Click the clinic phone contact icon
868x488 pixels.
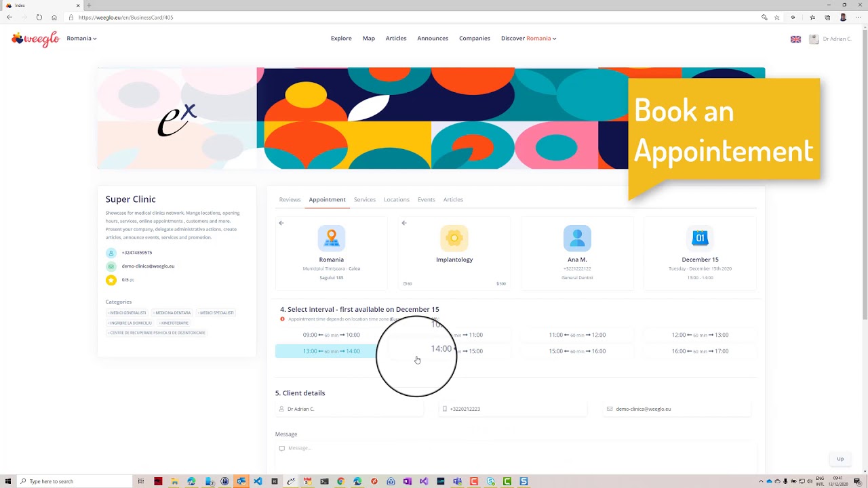click(x=111, y=253)
